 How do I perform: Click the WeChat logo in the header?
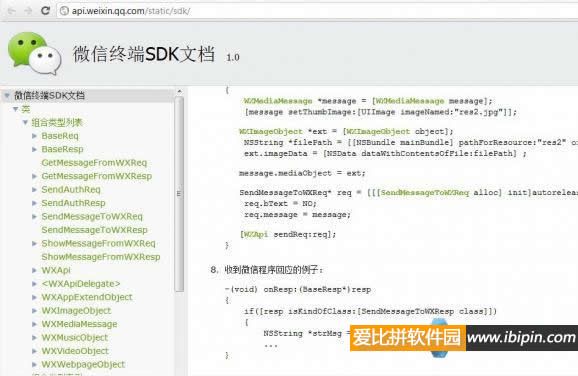(x=35, y=53)
